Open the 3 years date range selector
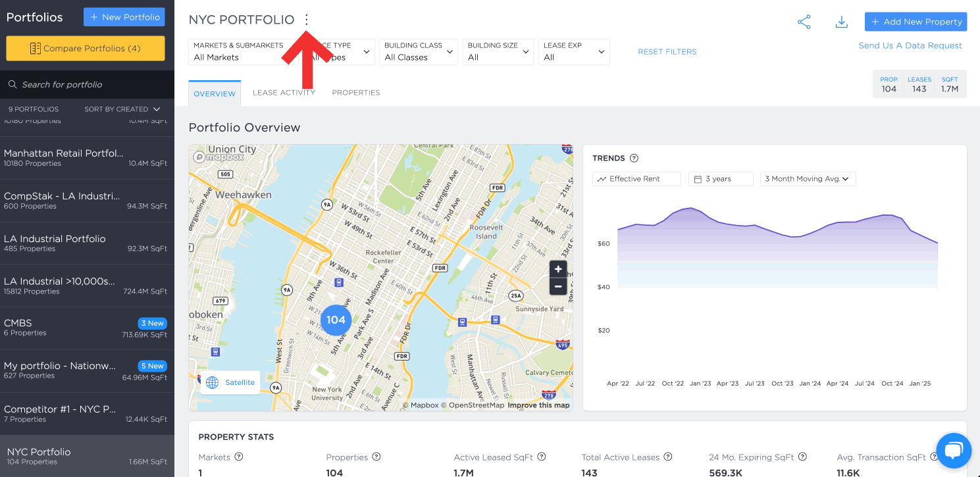980x477 pixels. [721, 179]
